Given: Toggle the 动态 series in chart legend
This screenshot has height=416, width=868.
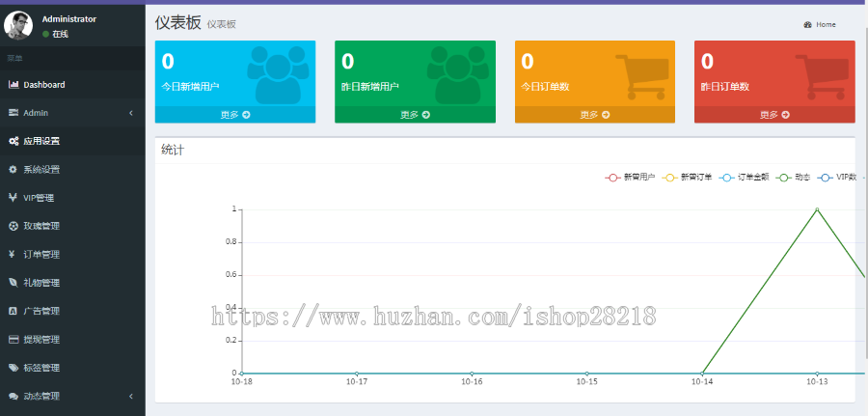Looking at the screenshot, I should click(794, 178).
